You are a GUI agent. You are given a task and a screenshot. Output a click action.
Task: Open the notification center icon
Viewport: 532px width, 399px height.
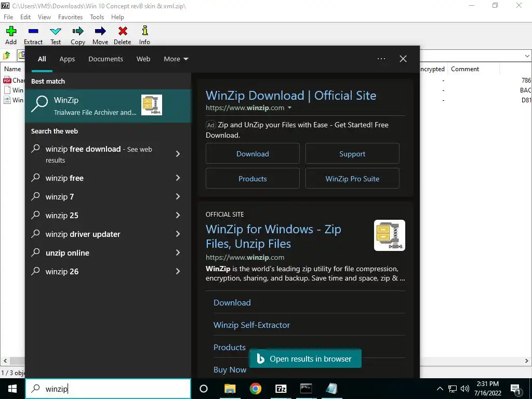point(515,390)
